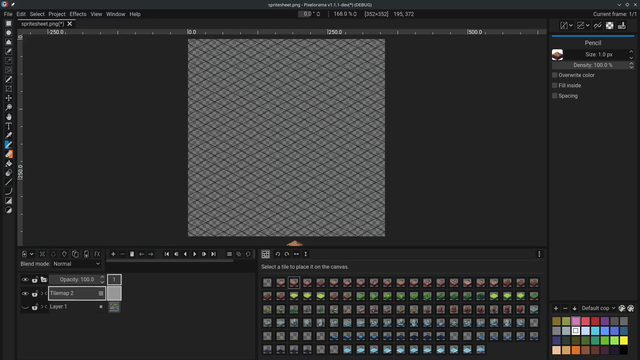Open the Help menu

point(135,14)
